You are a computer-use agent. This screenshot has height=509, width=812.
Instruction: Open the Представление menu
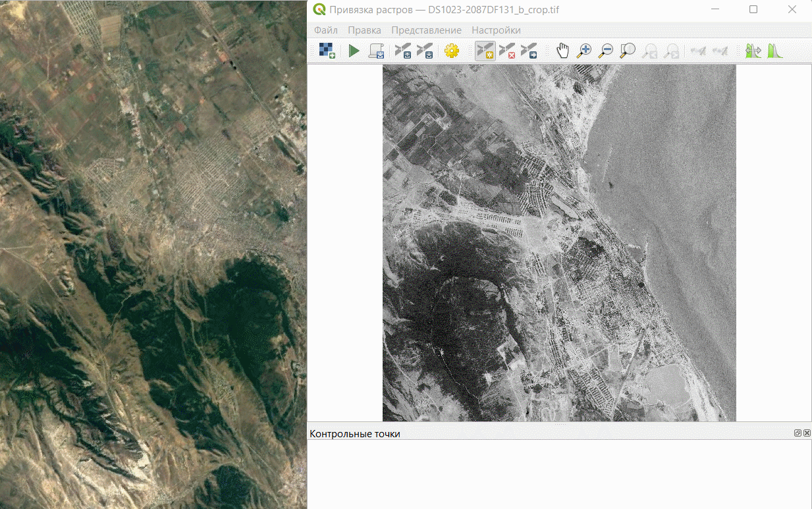pyautogui.click(x=426, y=30)
